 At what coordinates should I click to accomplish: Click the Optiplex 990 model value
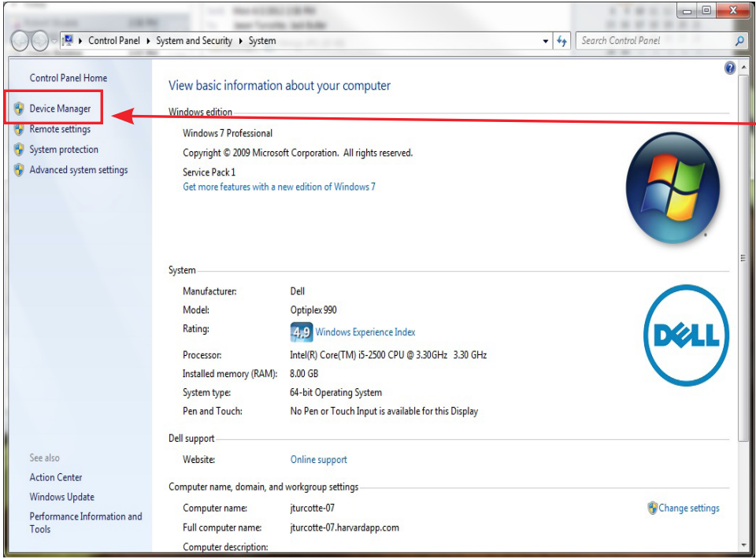coord(313,310)
